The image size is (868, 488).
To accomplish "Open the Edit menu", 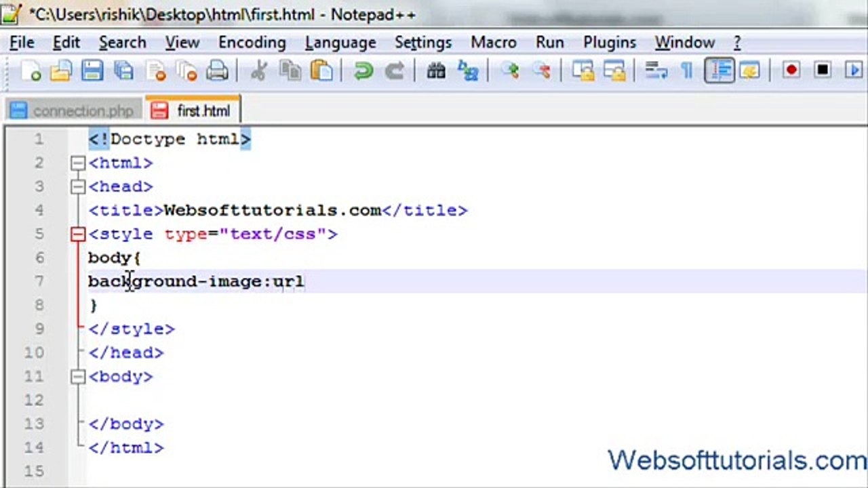I will [x=66, y=42].
